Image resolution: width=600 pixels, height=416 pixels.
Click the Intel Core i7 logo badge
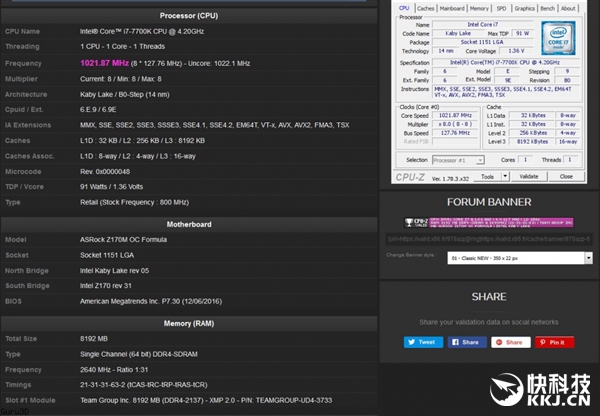coord(558,38)
